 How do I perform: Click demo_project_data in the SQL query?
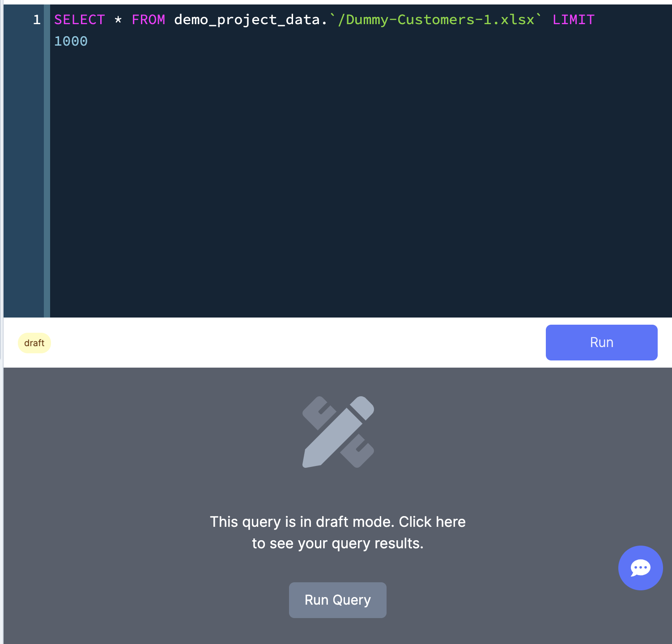click(247, 20)
